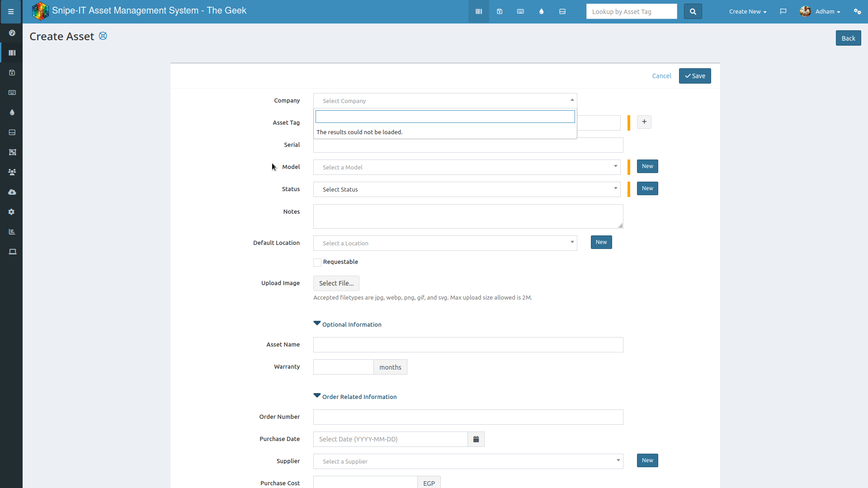Click the Save button
868x488 pixels.
point(695,76)
